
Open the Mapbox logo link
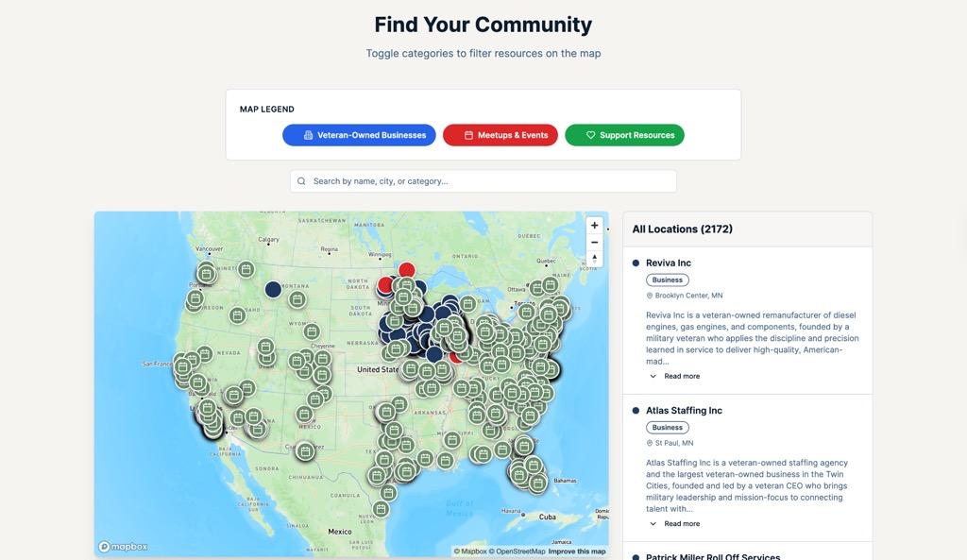(x=124, y=547)
